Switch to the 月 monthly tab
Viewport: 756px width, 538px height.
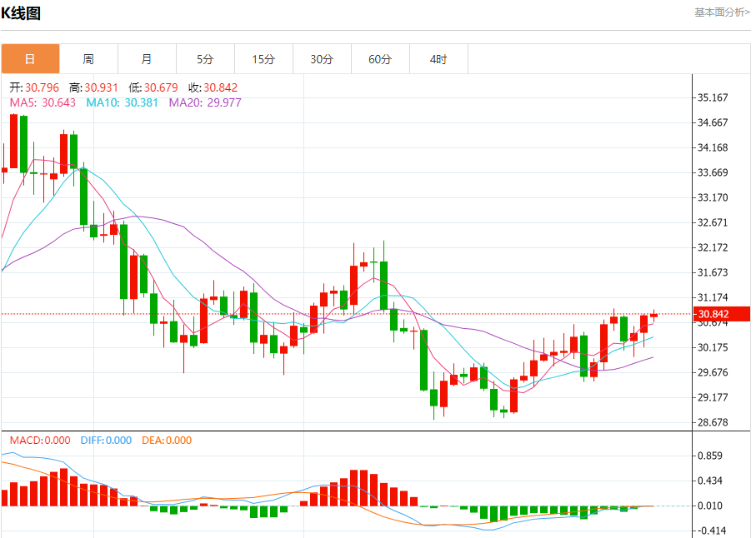pos(147,59)
